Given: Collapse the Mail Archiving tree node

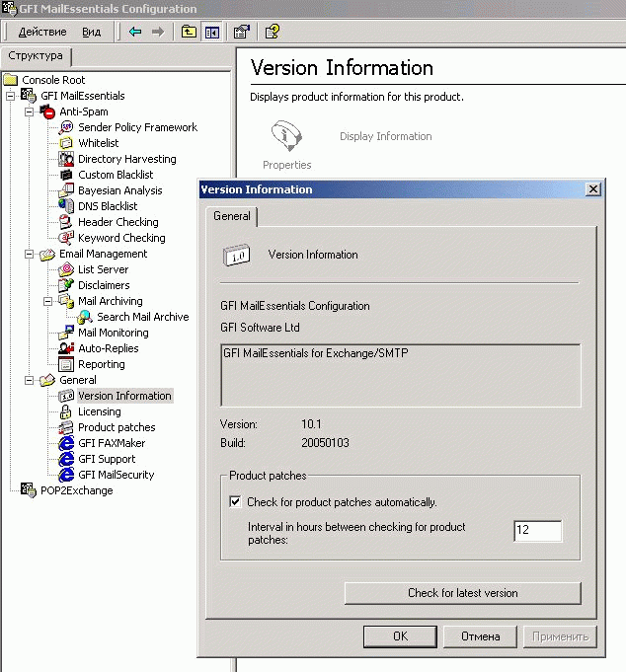Looking at the screenshot, I should coord(48,301).
